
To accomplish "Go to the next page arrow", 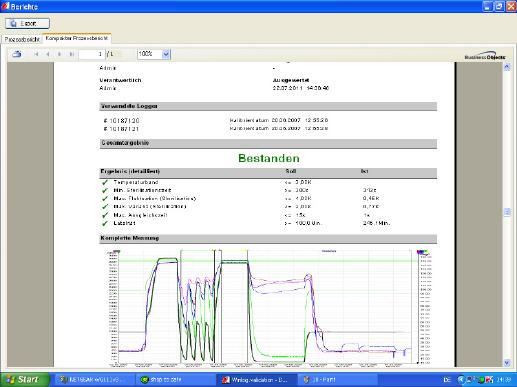I will [59, 54].
